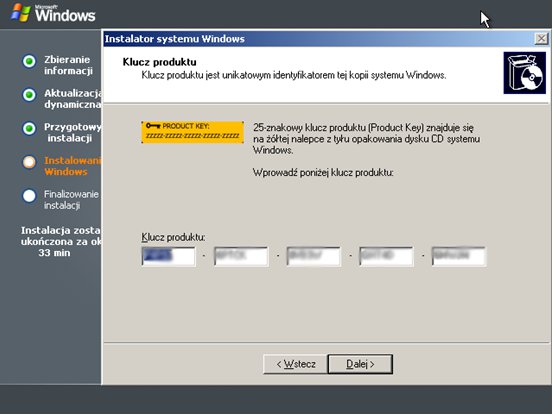Focus the fifth product key field
The width and height of the screenshot is (554, 415).
(459, 256)
